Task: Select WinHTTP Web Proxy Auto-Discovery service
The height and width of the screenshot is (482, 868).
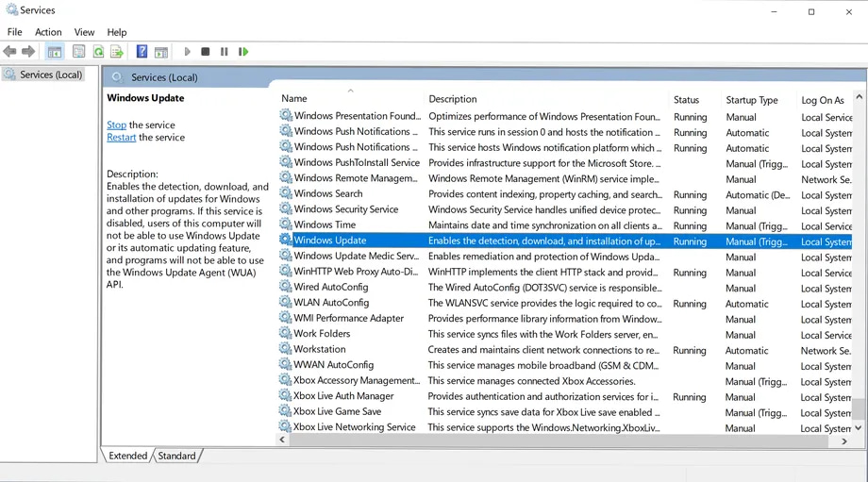Action: coord(564,272)
